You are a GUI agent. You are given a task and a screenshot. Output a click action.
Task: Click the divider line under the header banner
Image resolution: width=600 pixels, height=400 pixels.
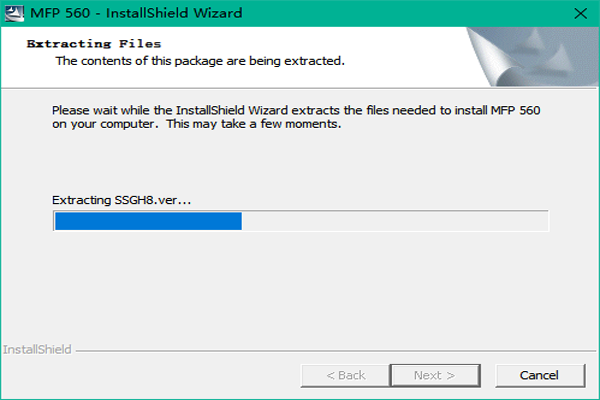click(298, 88)
